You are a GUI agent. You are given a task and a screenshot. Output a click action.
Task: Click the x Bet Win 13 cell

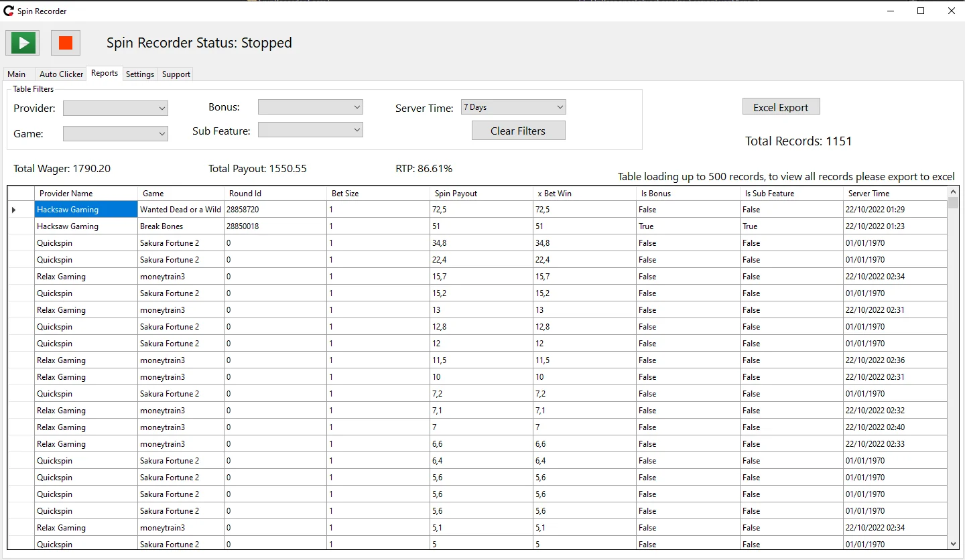[x=584, y=310]
